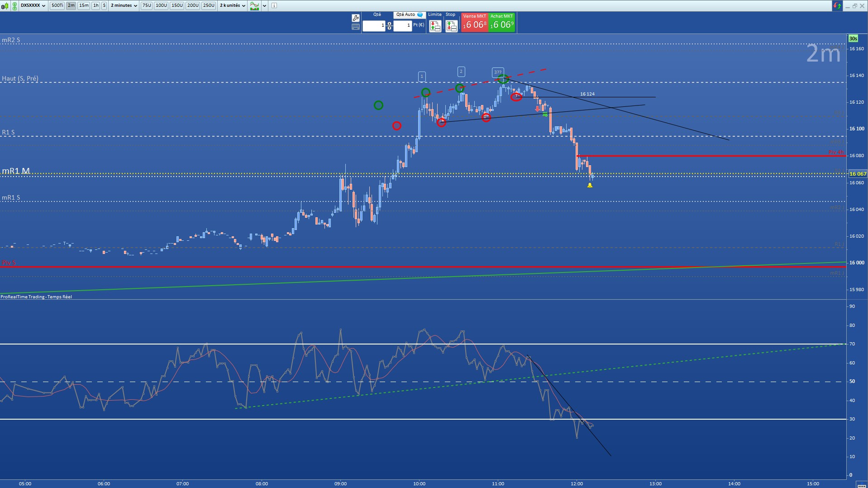Click the red-green trading arrows icon
Screen dimensions: 868x488
[x=837, y=6]
